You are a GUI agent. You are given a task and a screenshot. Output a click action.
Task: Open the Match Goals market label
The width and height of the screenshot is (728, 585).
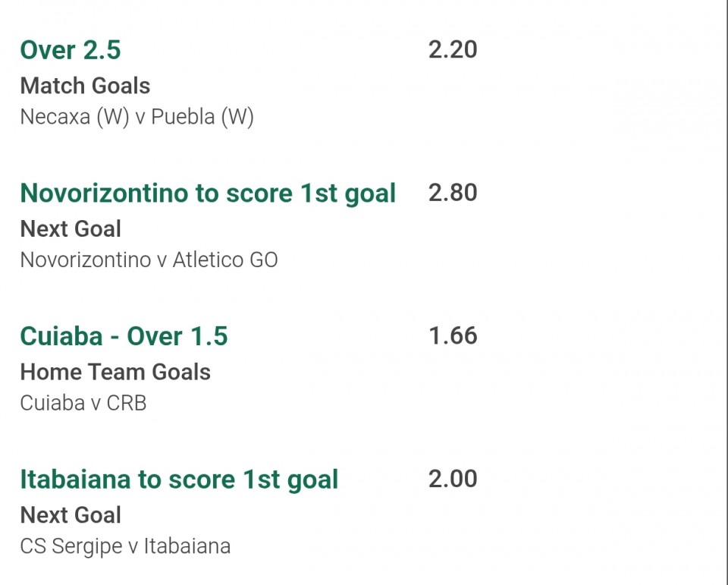85,86
